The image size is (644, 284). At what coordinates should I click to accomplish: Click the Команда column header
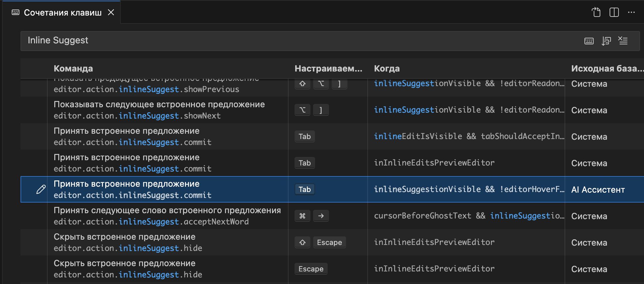point(73,69)
